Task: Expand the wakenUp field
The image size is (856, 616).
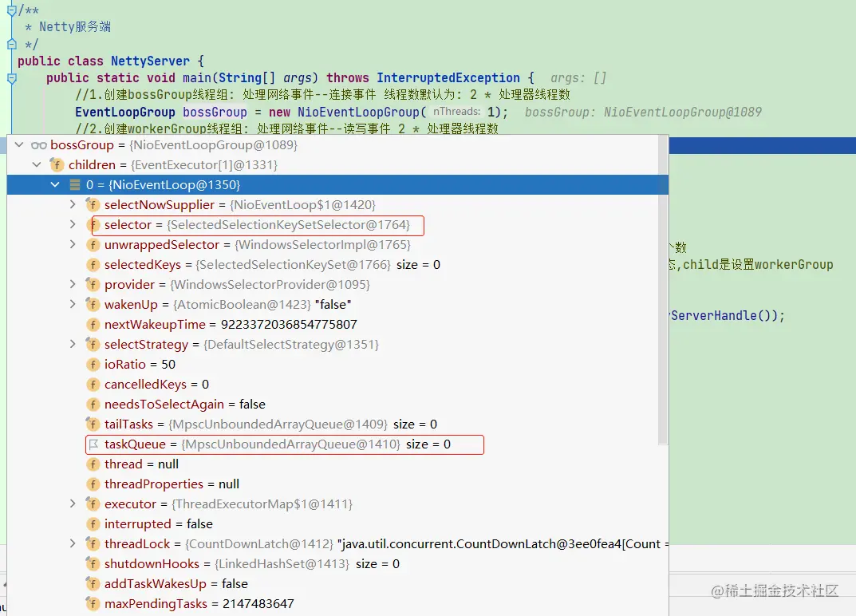Action: coord(73,304)
